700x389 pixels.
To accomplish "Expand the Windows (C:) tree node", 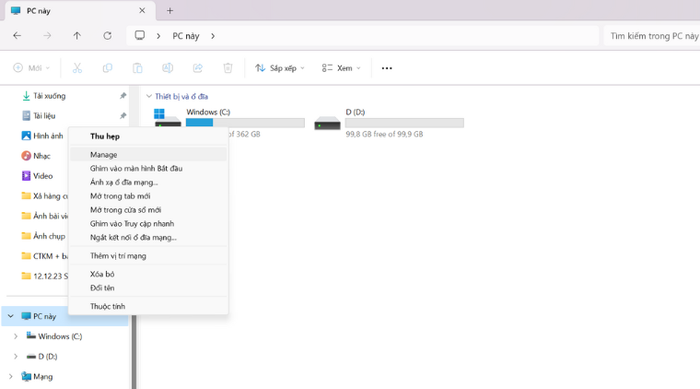I will 16,336.
